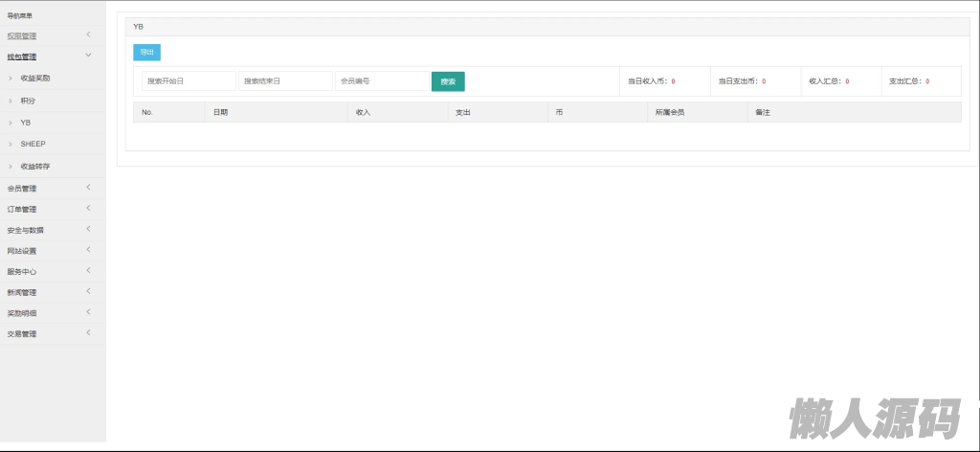This screenshot has height=452, width=980.
Task: Expand the 安全与数据 chevron
Action: tap(89, 229)
